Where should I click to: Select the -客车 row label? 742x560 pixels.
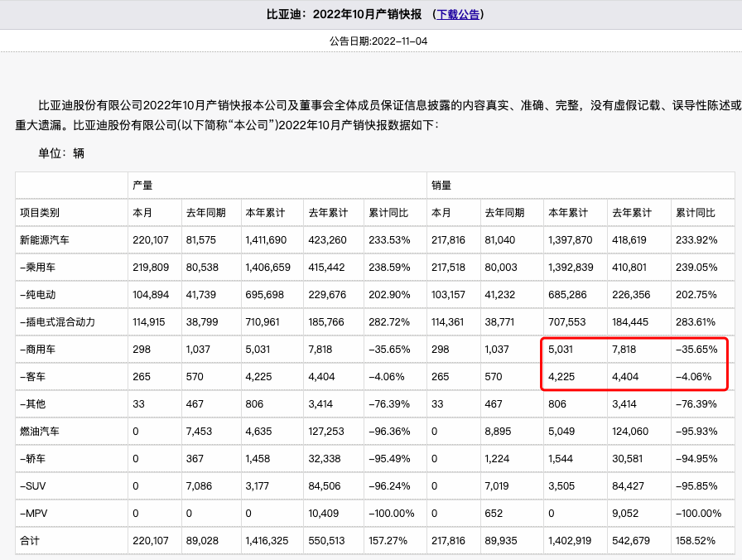[33, 377]
